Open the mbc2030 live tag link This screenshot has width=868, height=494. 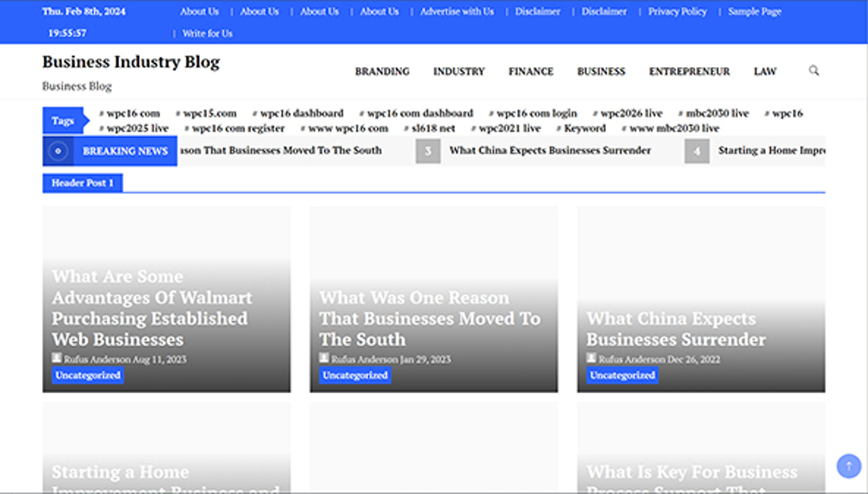[718, 113]
